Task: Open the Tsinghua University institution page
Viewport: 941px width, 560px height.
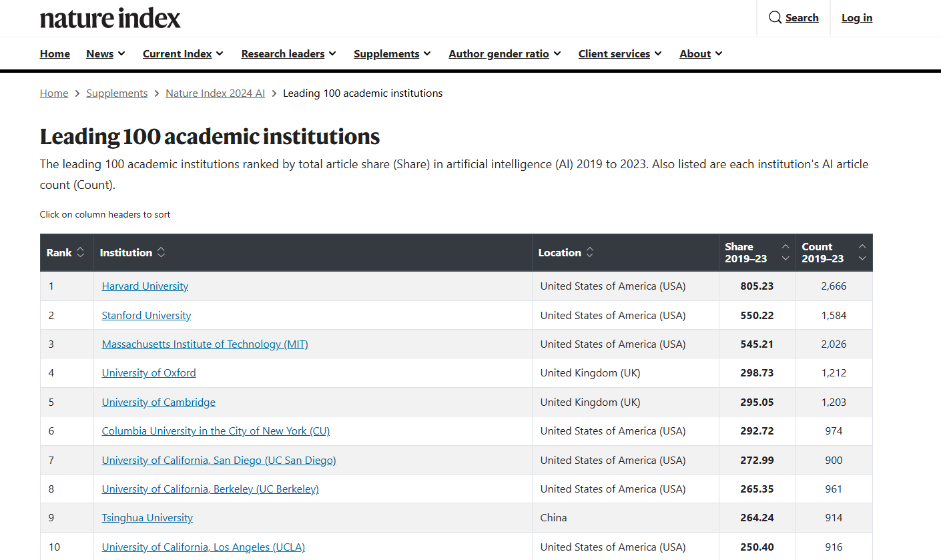Action: (147, 518)
